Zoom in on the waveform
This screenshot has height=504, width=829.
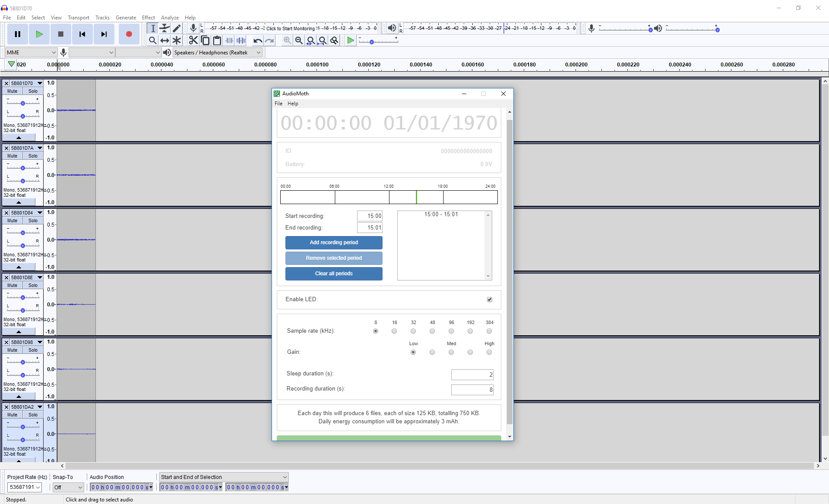[x=287, y=40]
